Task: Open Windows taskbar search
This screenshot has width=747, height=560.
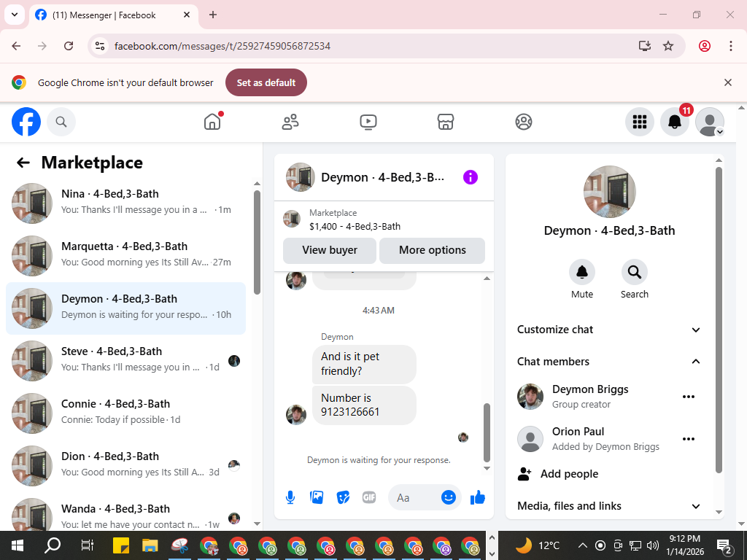Action: (52, 545)
